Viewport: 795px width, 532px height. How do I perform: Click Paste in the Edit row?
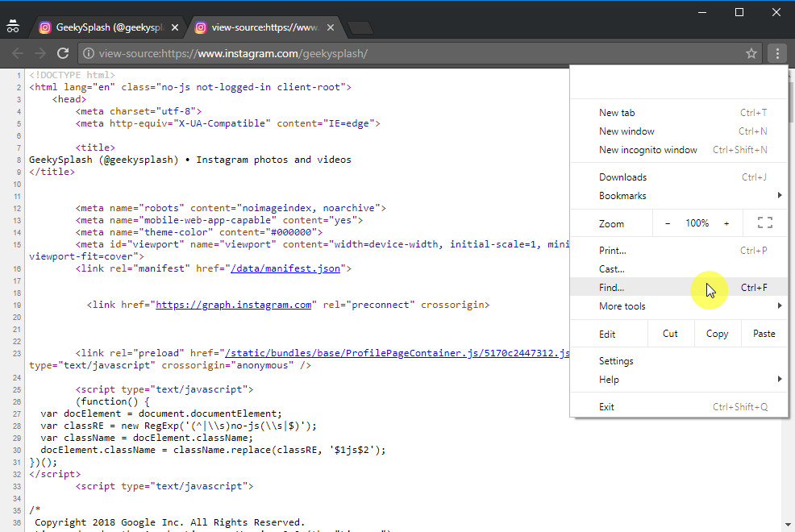(764, 334)
